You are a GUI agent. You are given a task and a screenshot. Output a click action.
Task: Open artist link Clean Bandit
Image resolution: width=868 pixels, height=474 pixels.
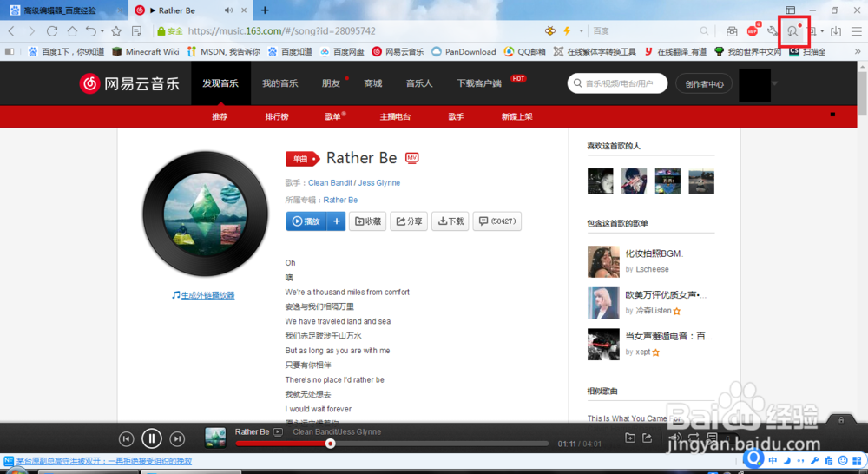(330, 182)
